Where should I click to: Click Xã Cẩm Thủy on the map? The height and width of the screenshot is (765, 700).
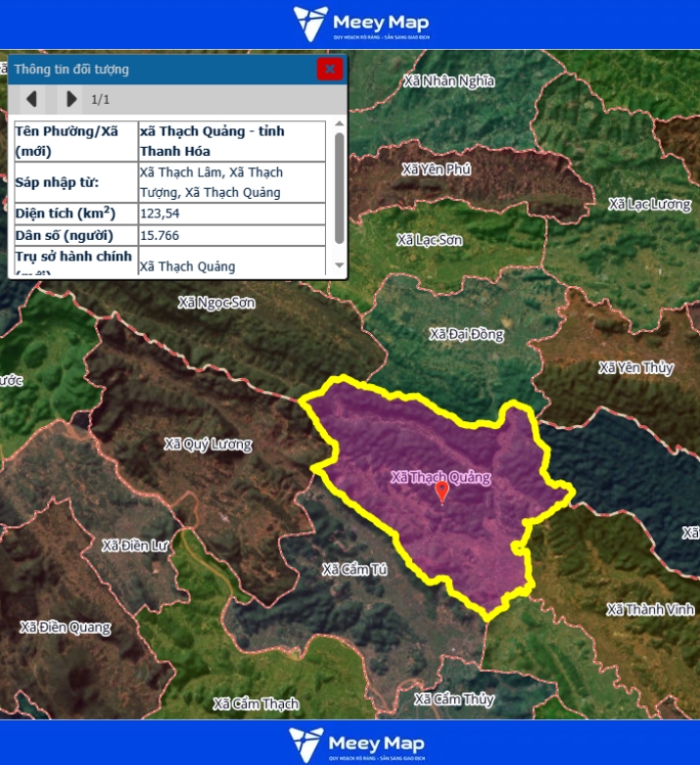(453, 699)
